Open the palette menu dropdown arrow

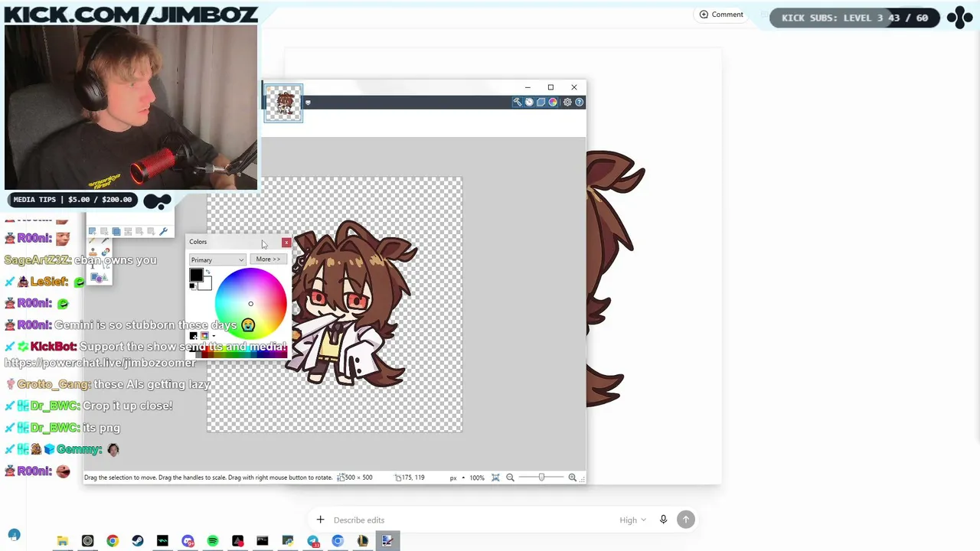tap(214, 336)
